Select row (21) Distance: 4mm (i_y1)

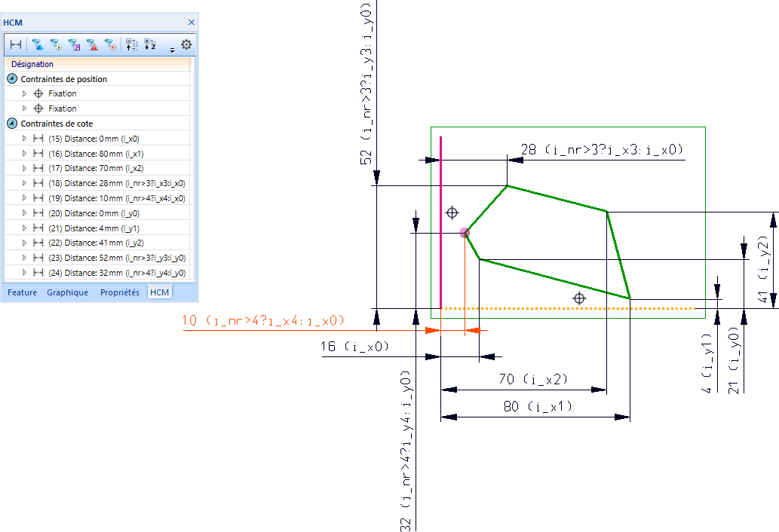point(98,228)
